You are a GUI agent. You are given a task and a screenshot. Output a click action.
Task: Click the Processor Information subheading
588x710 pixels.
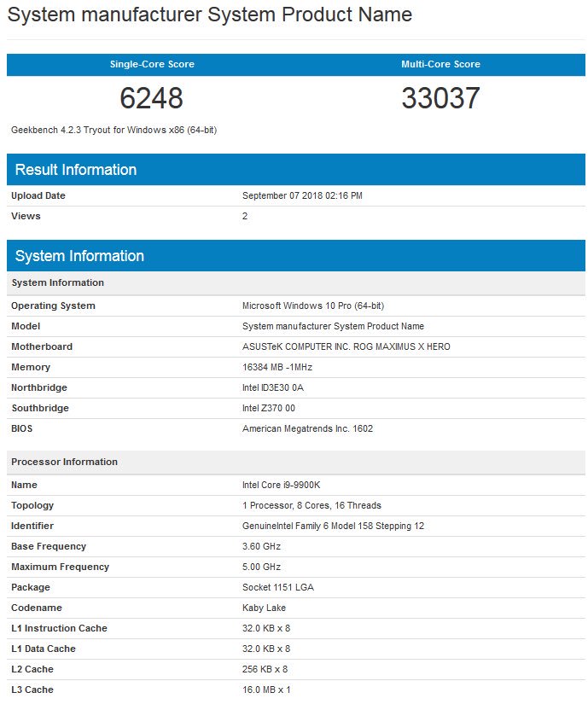296,462
